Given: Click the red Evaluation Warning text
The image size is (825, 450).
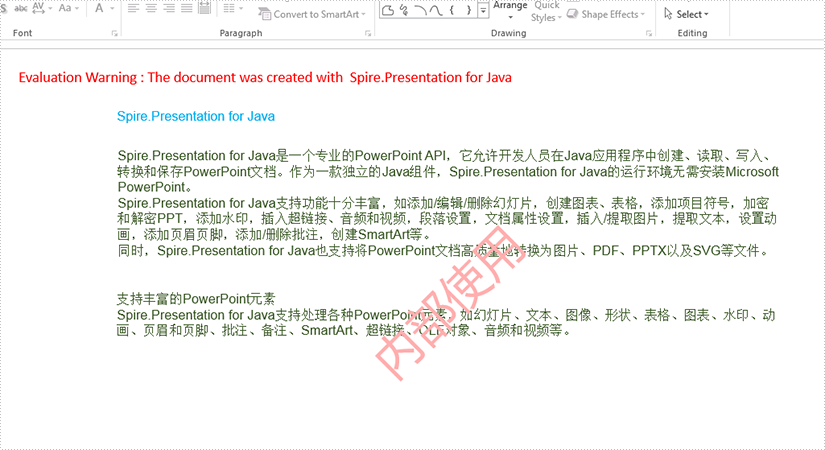Looking at the screenshot, I should pyautogui.click(x=265, y=77).
